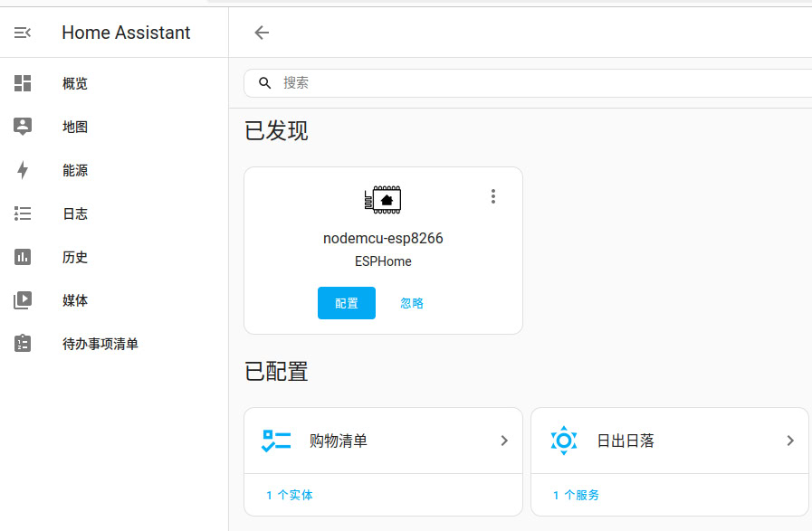Viewport: 812px width, 531px height.
Task: Click the back arrow at top
Action: 261,32
